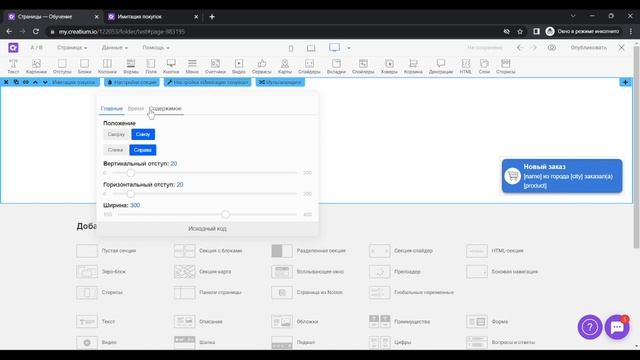Screen dimensions: 640x360
Task: Select the Карты widget icon
Action: (x=285, y=66)
